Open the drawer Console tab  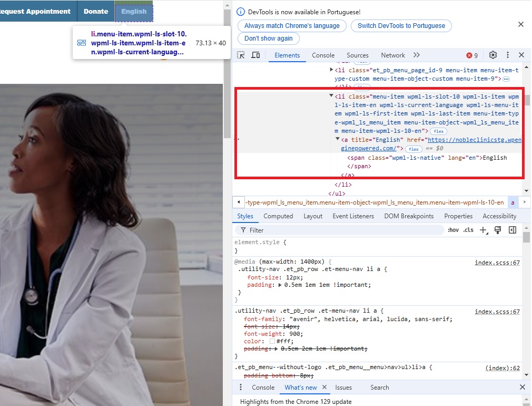click(x=263, y=388)
